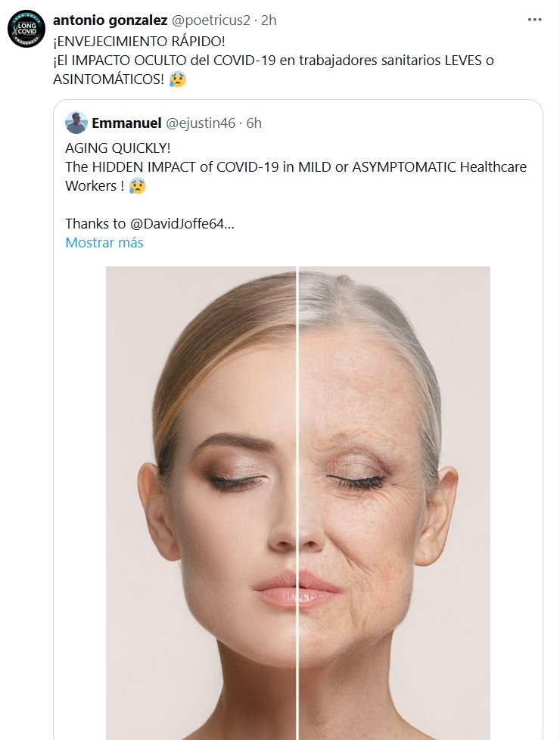This screenshot has height=740, width=560.
Task: Open the @DavidJoffe64 mention
Action: (185, 223)
